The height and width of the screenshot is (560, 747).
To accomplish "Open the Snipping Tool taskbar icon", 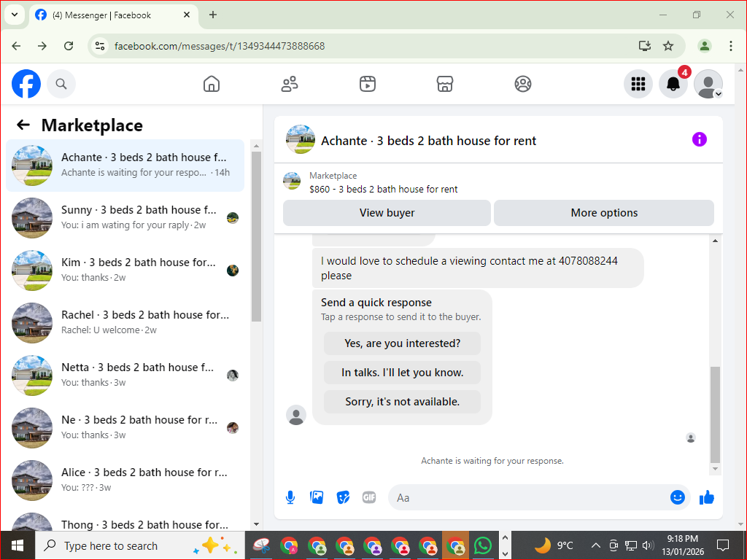I will coord(261,545).
